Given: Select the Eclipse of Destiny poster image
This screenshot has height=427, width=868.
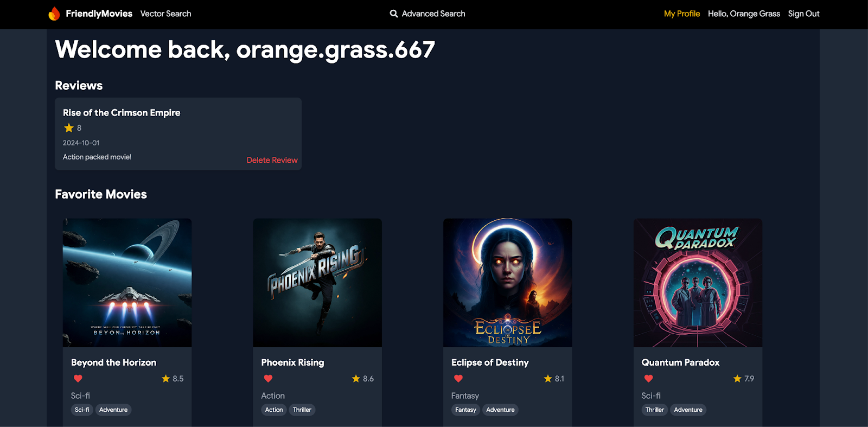Looking at the screenshot, I should 507,283.
